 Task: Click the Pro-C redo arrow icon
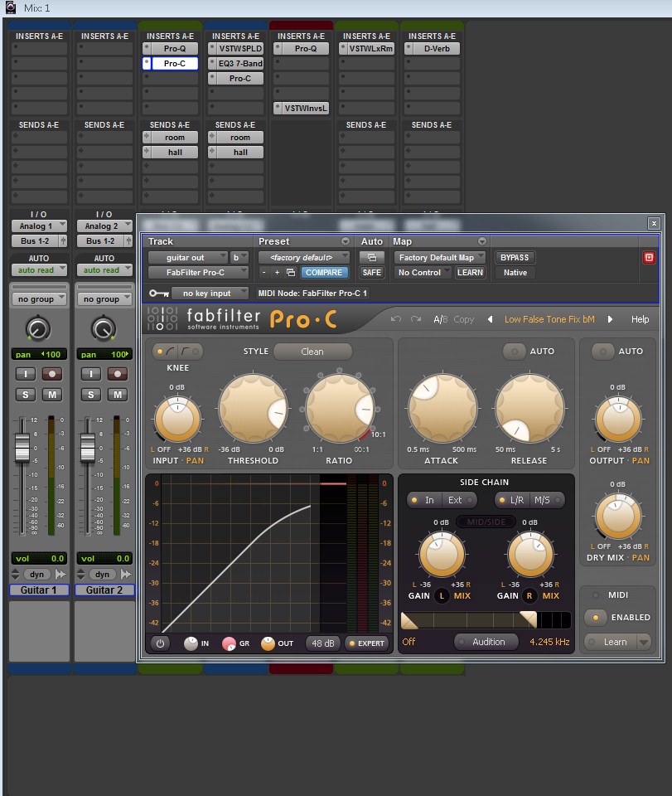(x=416, y=319)
